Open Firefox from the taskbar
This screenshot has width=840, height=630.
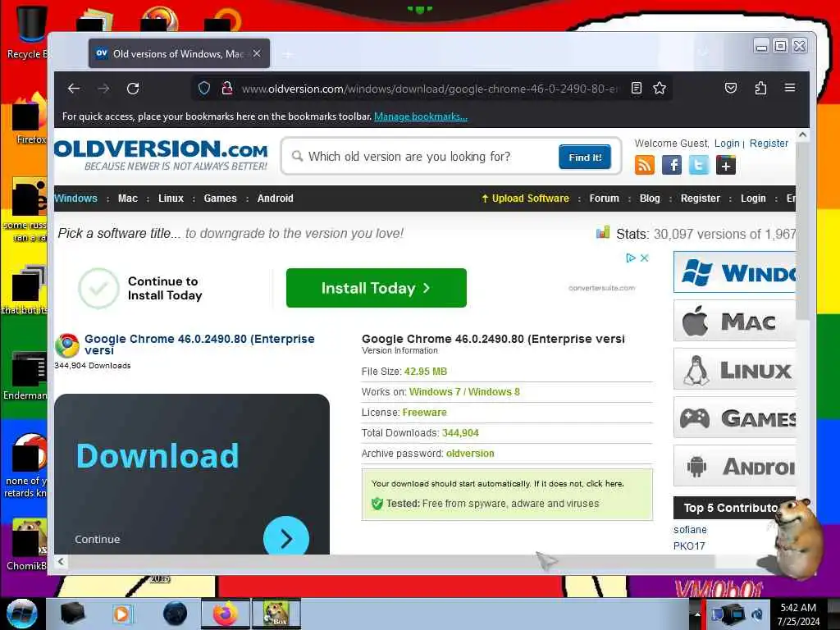(x=226, y=614)
